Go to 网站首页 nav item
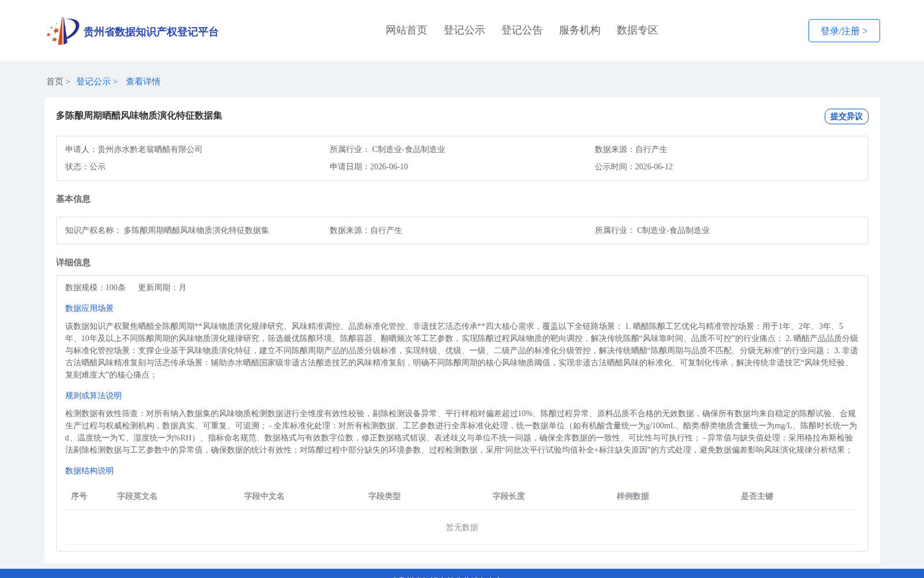The width and height of the screenshot is (924, 578). pyautogui.click(x=407, y=30)
